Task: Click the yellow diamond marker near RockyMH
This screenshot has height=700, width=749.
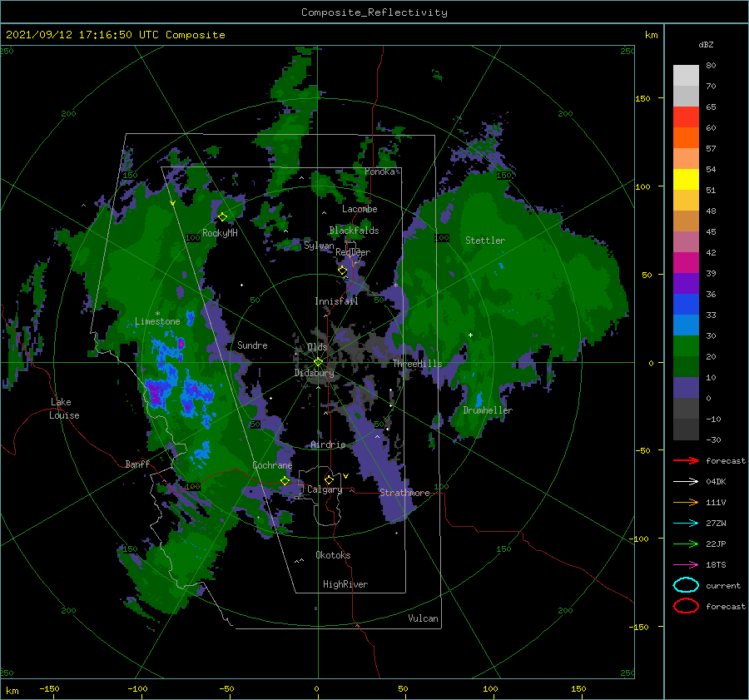Action: point(222,217)
